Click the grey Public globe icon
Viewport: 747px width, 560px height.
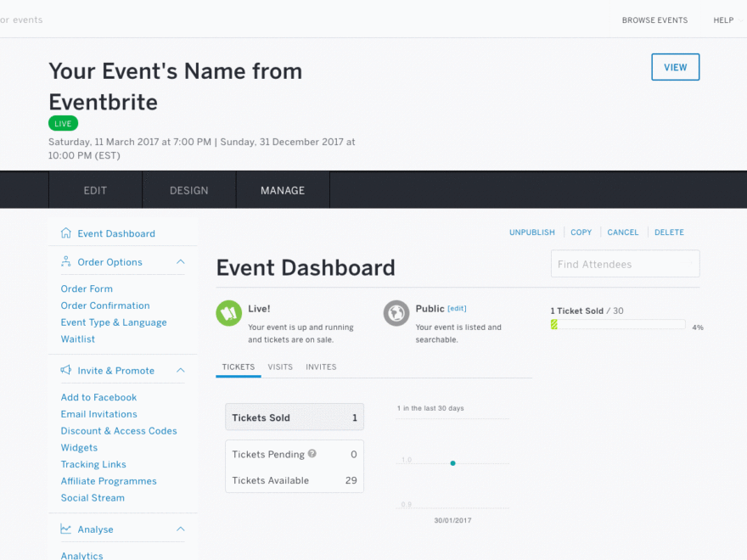(x=396, y=313)
